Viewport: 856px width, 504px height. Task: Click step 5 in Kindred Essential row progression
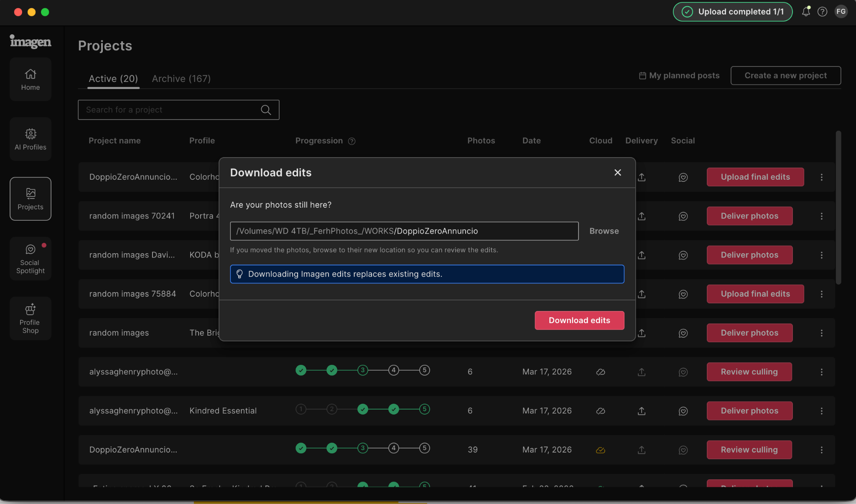[x=424, y=410]
